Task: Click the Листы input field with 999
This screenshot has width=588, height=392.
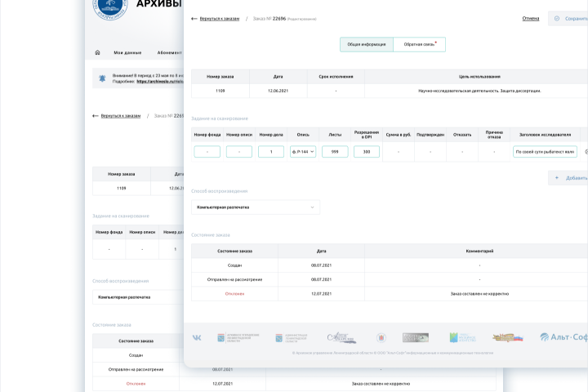Action: pyautogui.click(x=335, y=152)
